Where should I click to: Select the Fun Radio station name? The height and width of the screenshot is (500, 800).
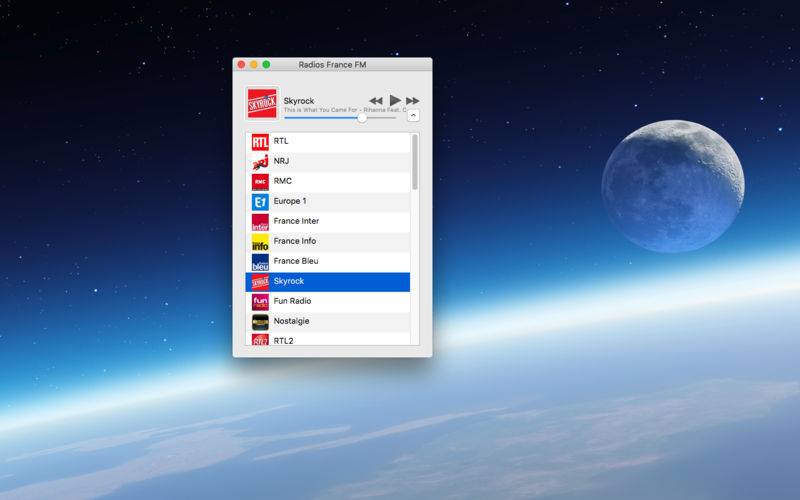[x=292, y=301]
